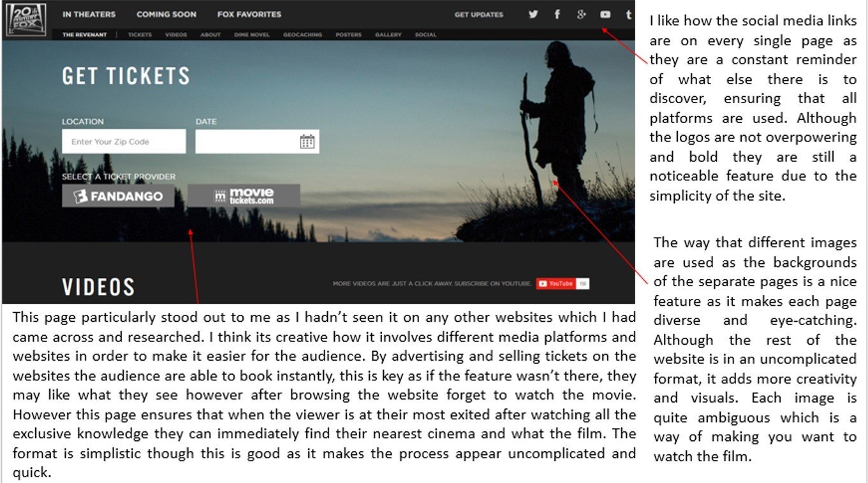Screen dimensions: 868x483
Task: Open the Twitter social icon
Action: coord(533,14)
